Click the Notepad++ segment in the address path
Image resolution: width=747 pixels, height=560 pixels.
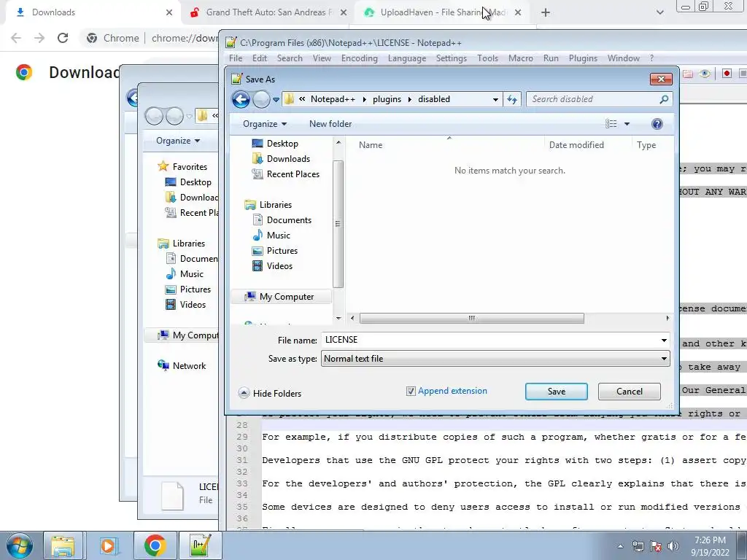[x=333, y=99]
